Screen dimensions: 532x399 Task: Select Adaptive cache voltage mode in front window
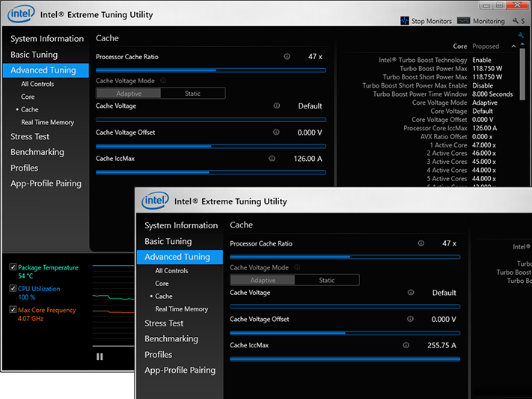click(x=263, y=280)
